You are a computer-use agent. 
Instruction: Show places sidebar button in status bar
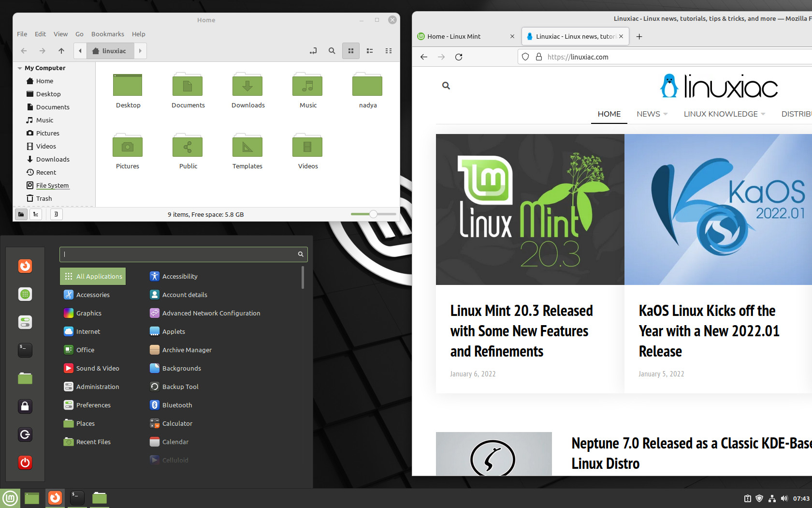pos(21,214)
